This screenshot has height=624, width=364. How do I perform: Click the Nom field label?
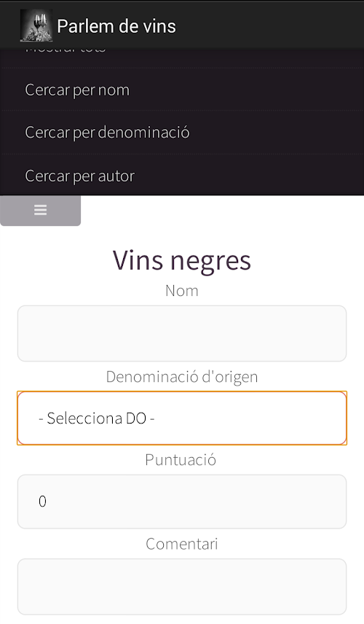pyautogui.click(x=182, y=291)
